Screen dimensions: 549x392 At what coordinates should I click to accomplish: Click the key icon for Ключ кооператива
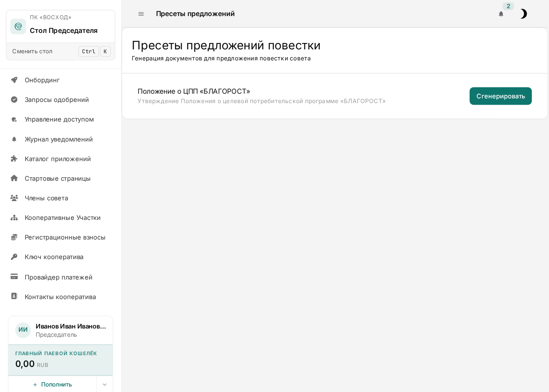click(x=14, y=257)
